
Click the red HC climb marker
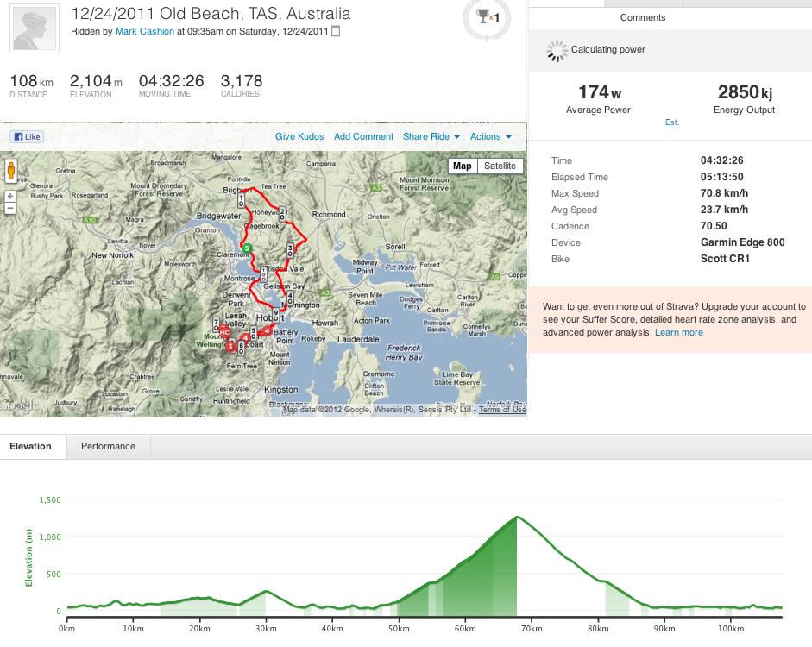click(223, 332)
